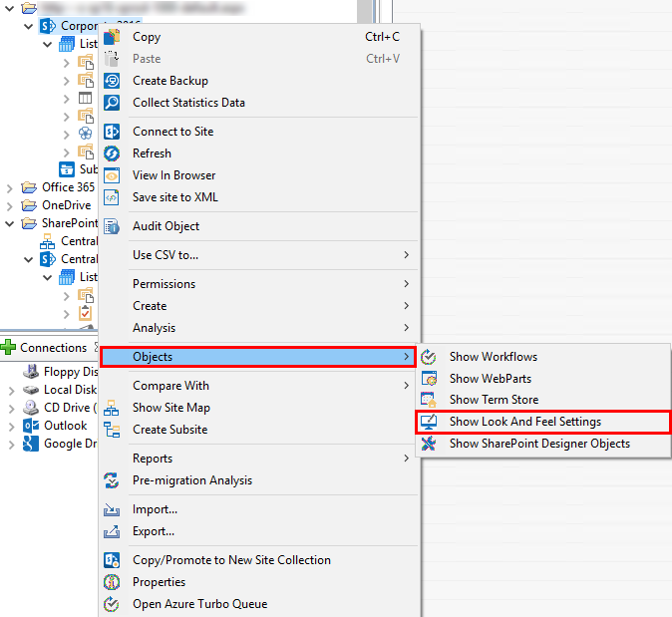Click the Create Subsite icon
Image resolution: width=672 pixels, height=617 pixels.
112,430
